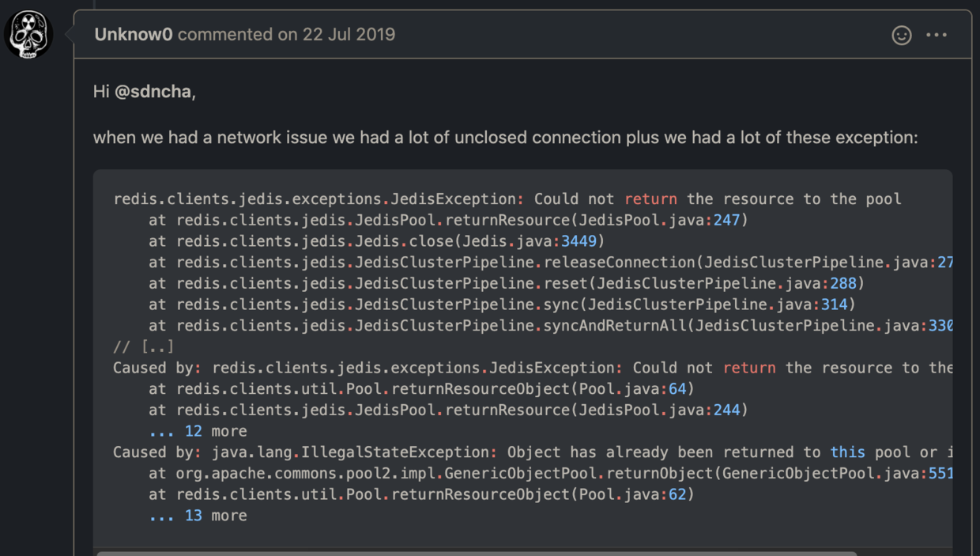Click the '... 13 more' trace text
980x556 pixels.
198,516
